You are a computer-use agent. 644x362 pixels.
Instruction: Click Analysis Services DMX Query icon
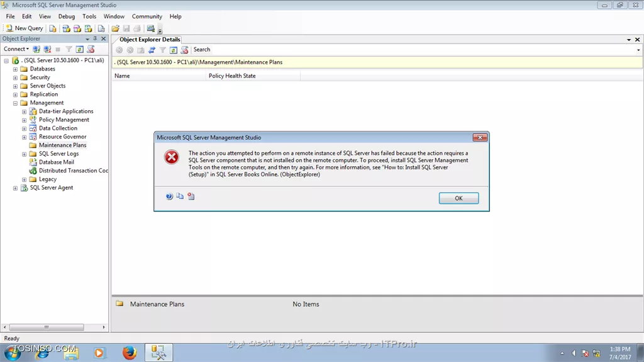pyautogui.click(x=77, y=28)
